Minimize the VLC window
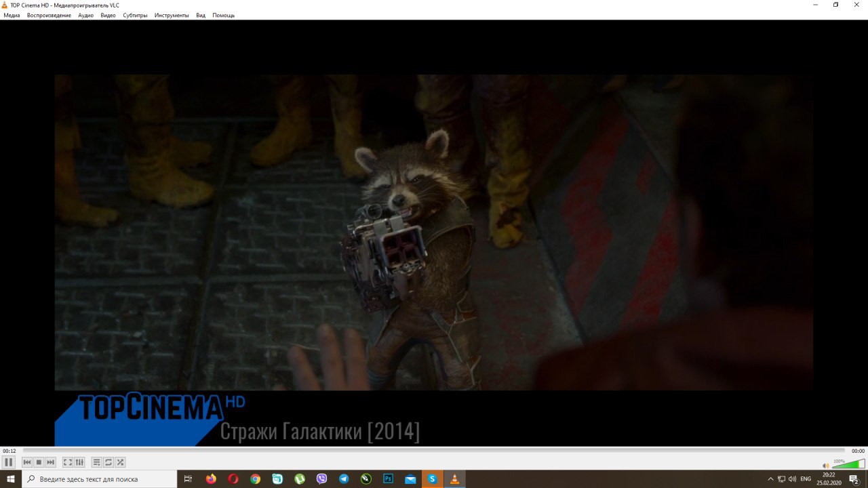 (815, 5)
